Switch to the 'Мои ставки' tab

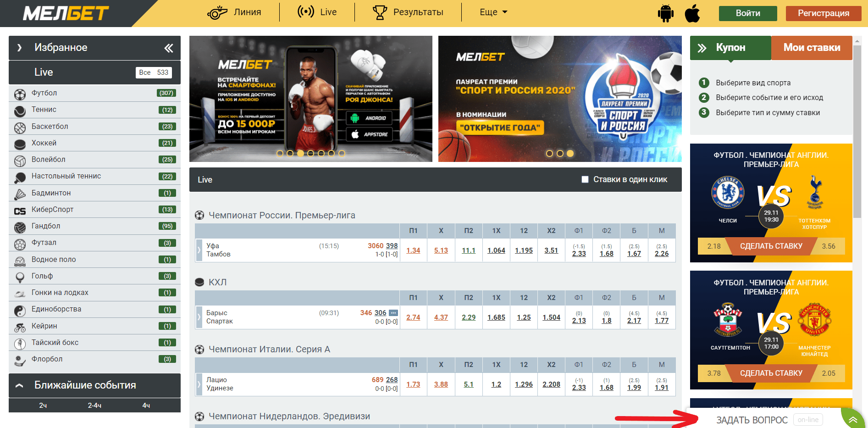812,48
